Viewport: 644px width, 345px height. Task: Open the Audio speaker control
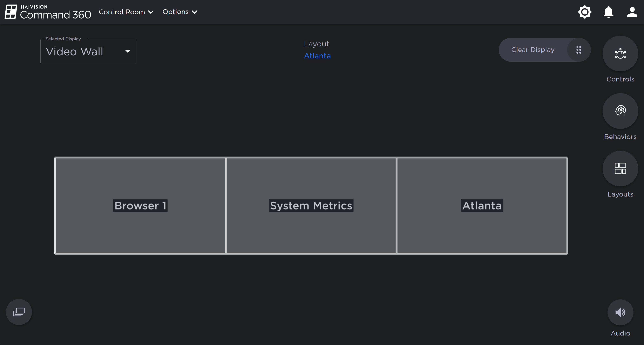620,312
